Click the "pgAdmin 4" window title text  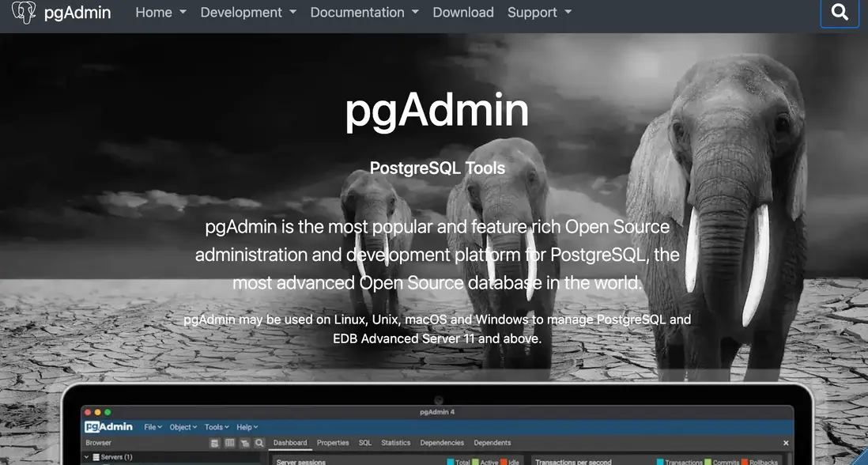(x=437, y=413)
